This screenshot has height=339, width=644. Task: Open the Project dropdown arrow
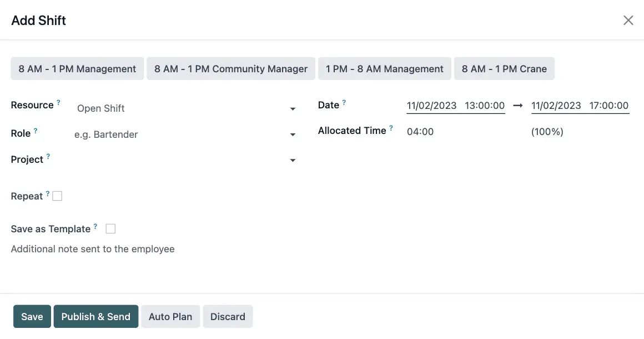pos(293,161)
